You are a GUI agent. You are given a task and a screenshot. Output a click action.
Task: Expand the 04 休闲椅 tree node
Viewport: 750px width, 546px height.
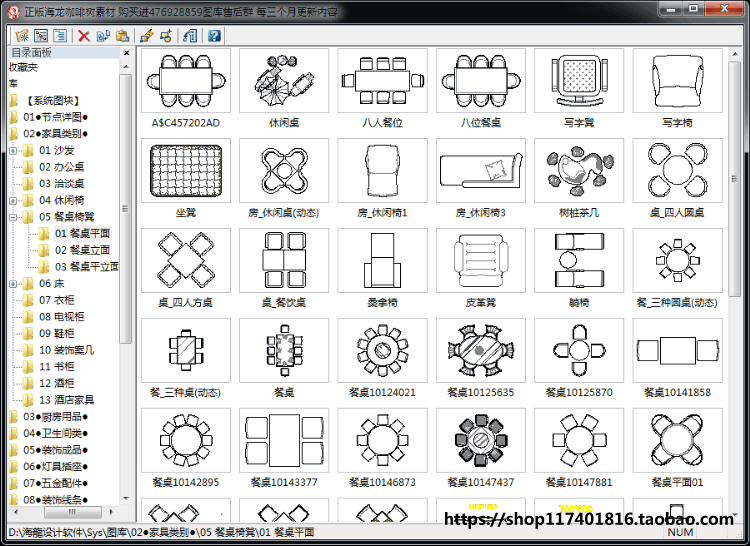click(13, 200)
